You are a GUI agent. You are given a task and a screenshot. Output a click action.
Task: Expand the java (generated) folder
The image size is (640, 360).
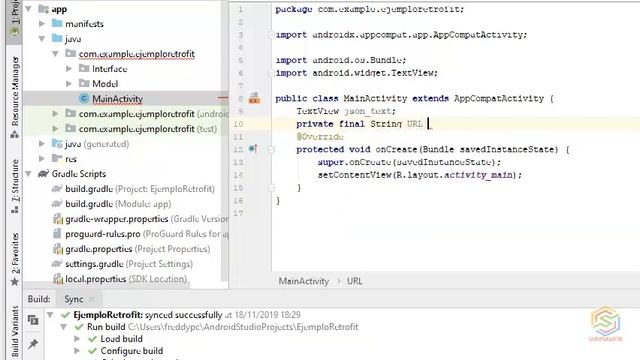pyautogui.click(x=42, y=144)
